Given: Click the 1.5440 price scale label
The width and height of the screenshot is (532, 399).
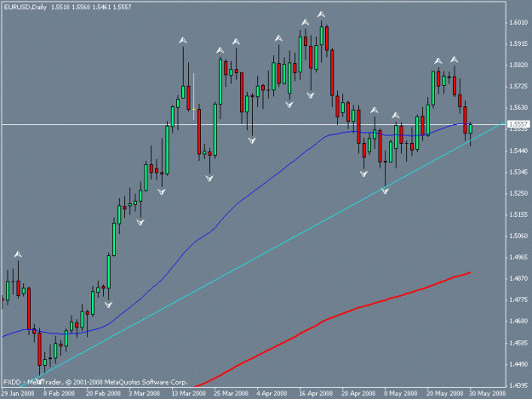Looking at the screenshot, I should (x=518, y=151).
